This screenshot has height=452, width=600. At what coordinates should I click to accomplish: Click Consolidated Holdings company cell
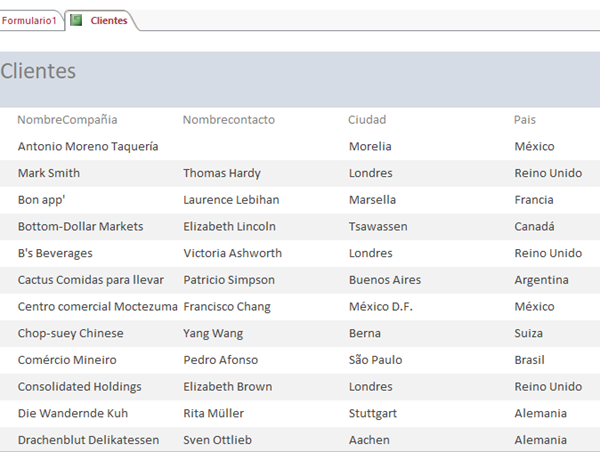(x=80, y=387)
